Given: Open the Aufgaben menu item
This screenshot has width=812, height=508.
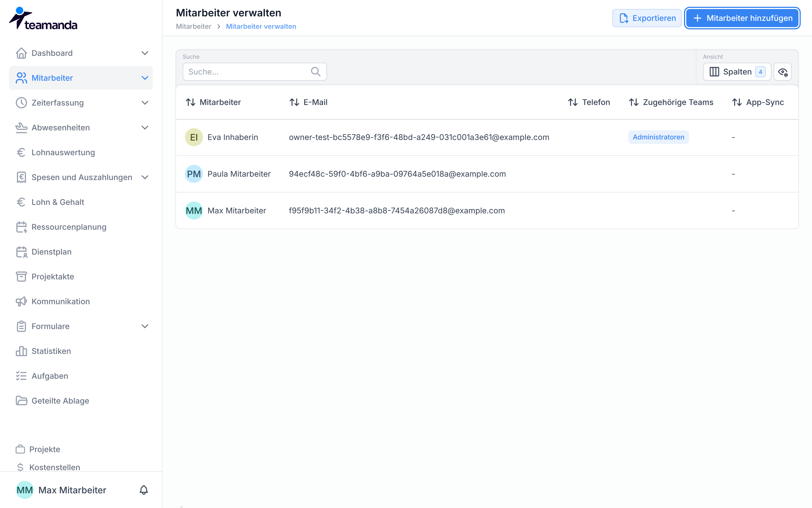Looking at the screenshot, I should [81, 376].
